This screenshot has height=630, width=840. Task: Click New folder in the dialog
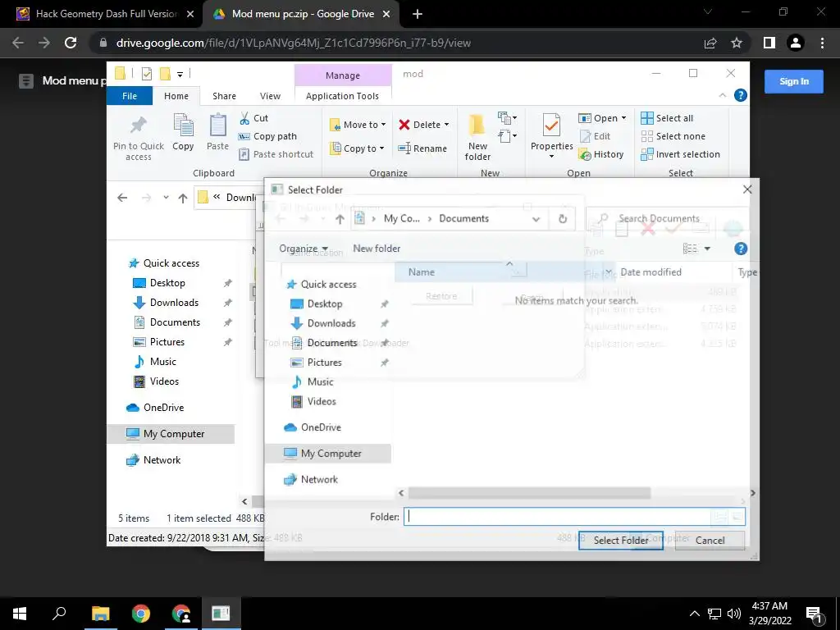pyautogui.click(x=377, y=249)
